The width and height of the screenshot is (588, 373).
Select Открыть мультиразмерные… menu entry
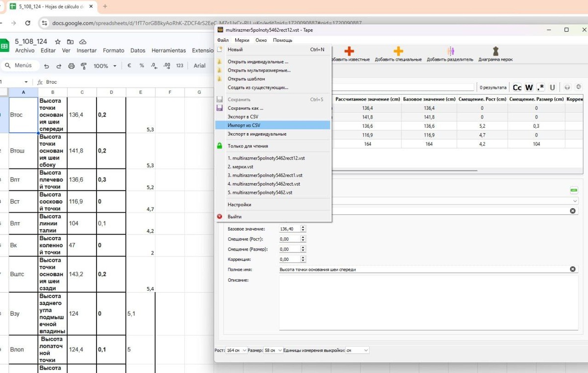(272, 70)
